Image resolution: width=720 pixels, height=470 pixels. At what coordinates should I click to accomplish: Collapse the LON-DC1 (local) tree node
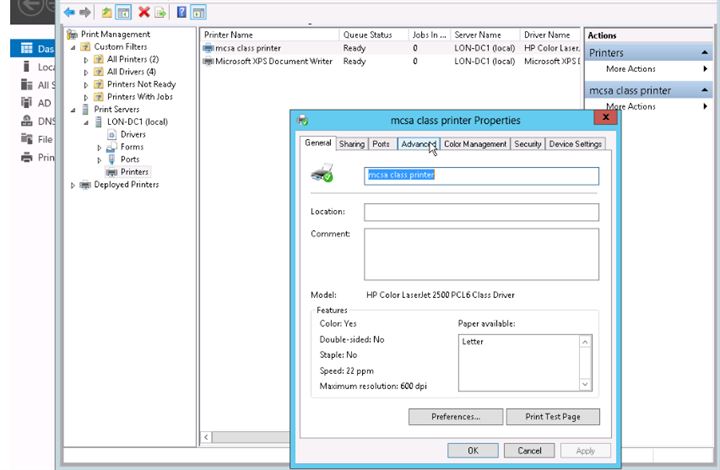[x=86, y=122]
